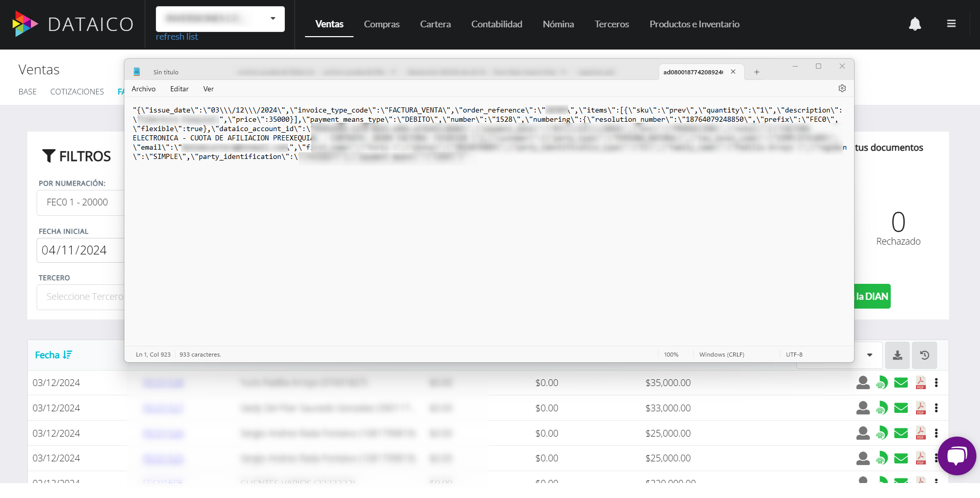This screenshot has height=498, width=980.
Task: Switch to the COTIZACIONES tab
Action: 77,92
